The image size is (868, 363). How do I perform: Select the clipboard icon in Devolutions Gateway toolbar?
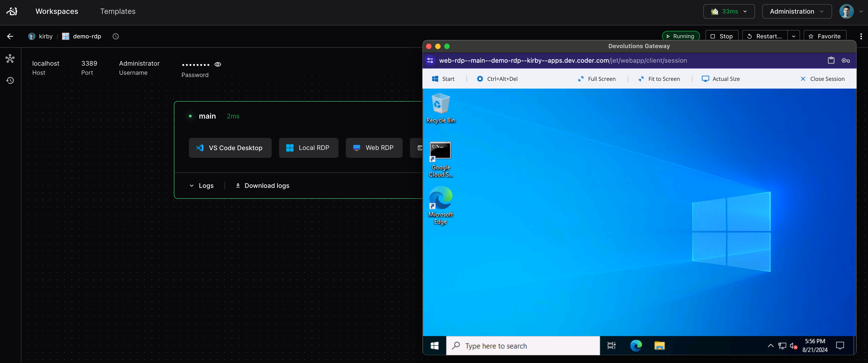[831, 61]
